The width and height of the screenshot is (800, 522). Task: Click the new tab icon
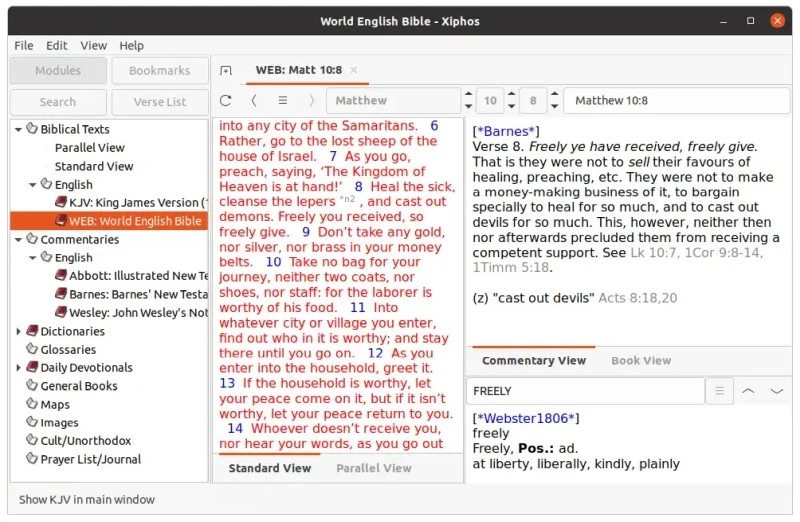tap(226, 71)
